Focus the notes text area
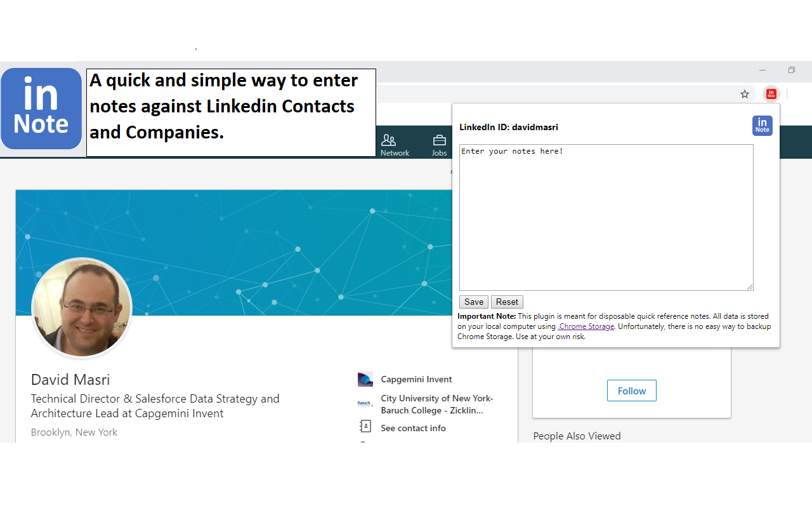 pyautogui.click(x=606, y=217)
